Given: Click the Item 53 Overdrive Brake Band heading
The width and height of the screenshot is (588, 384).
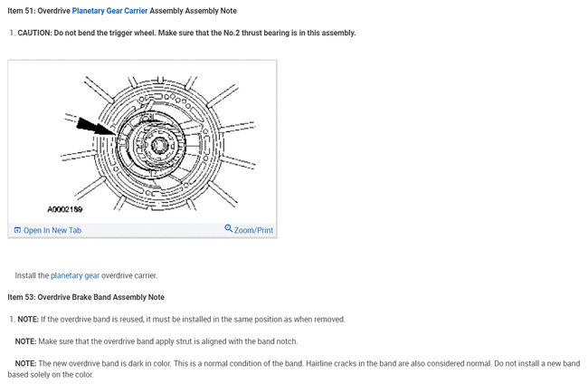Looking at the screenshot, I should pos(86,297).
